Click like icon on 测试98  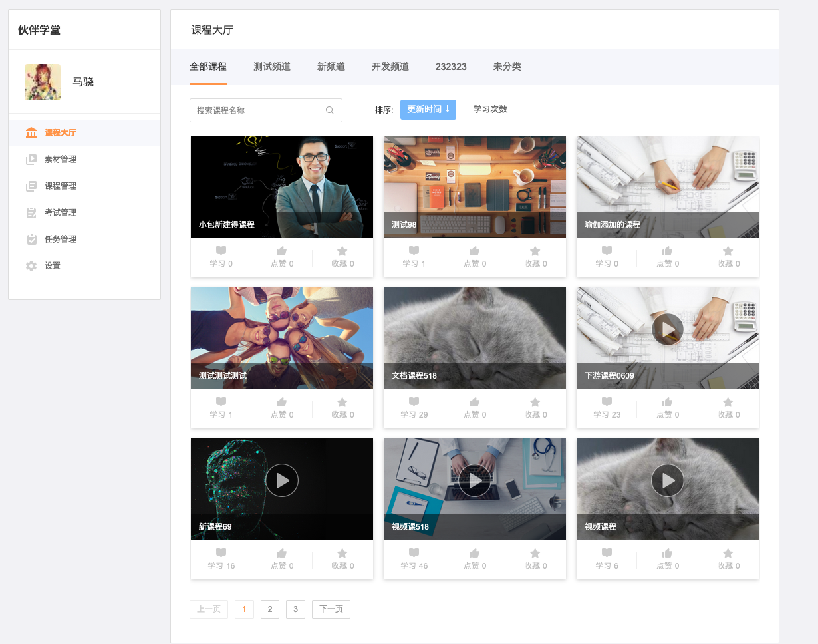point(474,251)
